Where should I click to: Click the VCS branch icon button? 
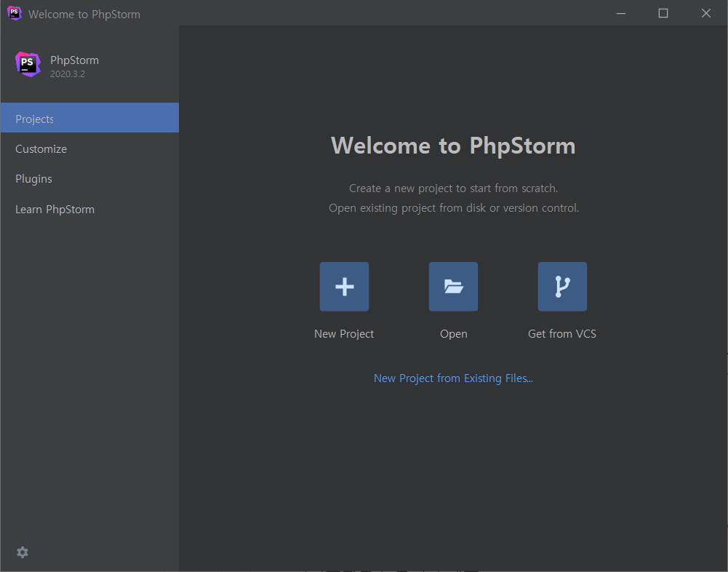562,286
